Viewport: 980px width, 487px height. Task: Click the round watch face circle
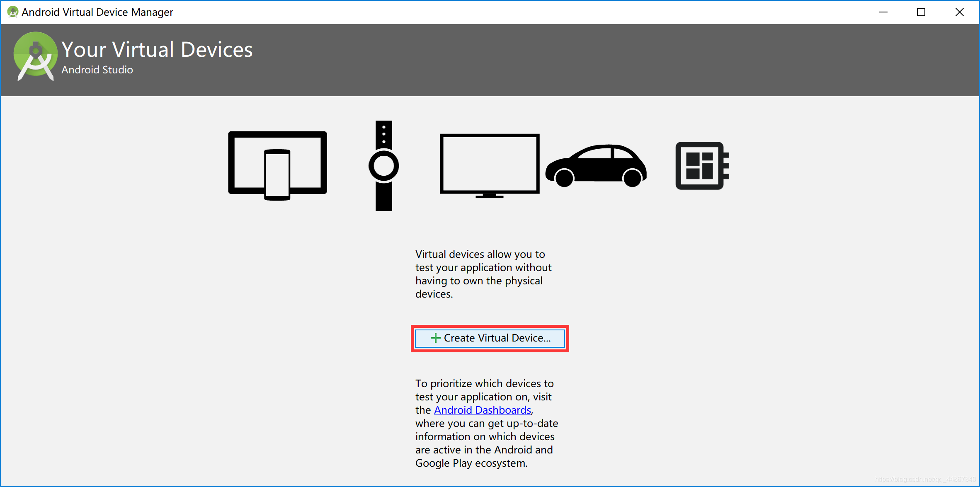click(383, 166)
